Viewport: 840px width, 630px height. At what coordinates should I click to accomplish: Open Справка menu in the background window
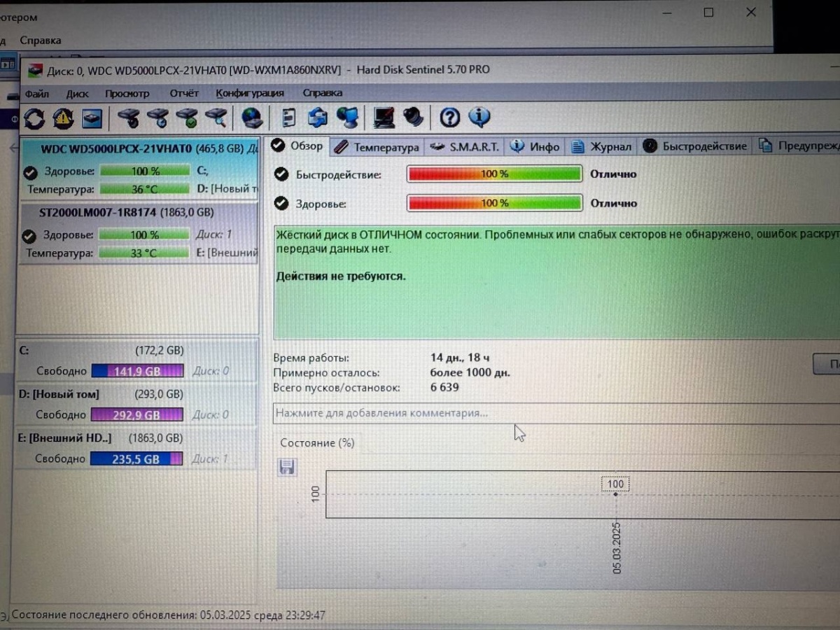pos(40,40)
